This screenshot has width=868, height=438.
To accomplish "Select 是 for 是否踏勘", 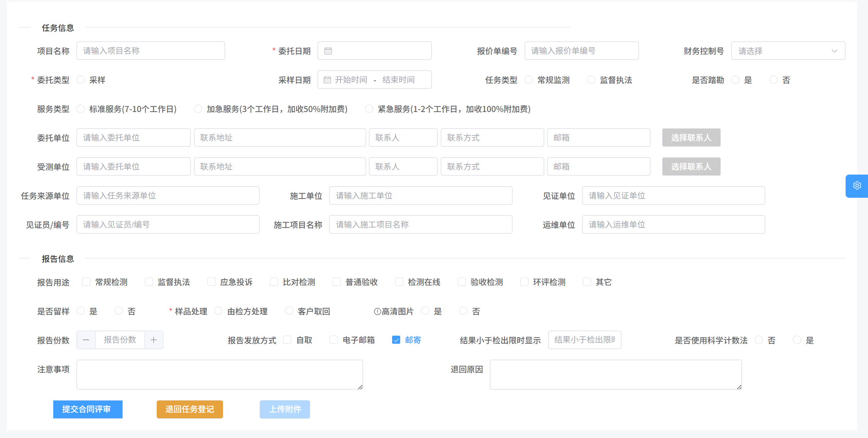I will click(736, 80).
